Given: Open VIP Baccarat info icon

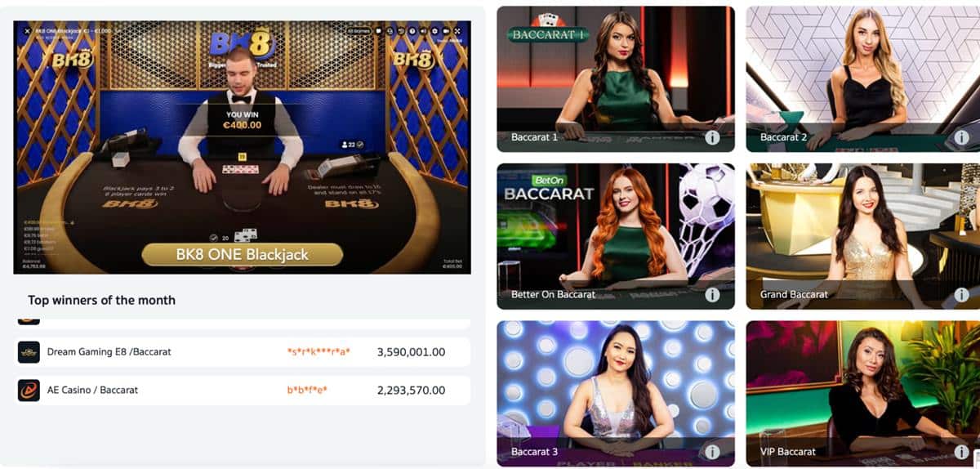Looking at the screenshot, I should pos(961,451).
